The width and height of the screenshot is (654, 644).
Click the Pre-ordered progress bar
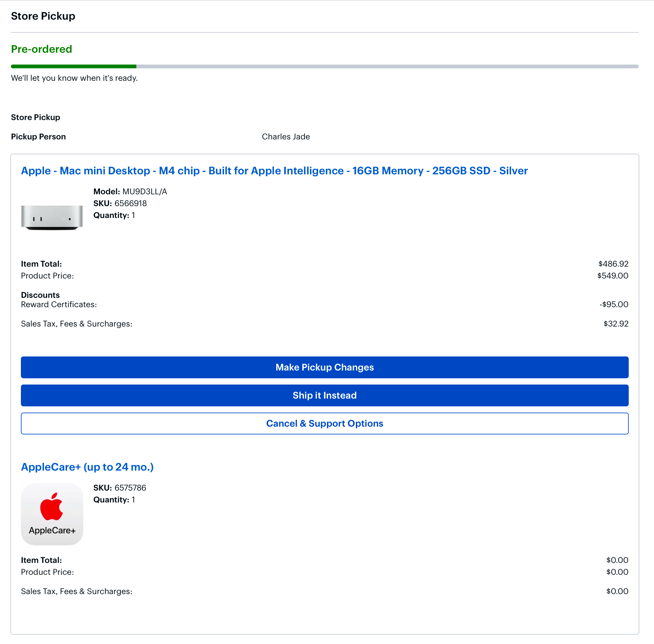tap(325, 67)
